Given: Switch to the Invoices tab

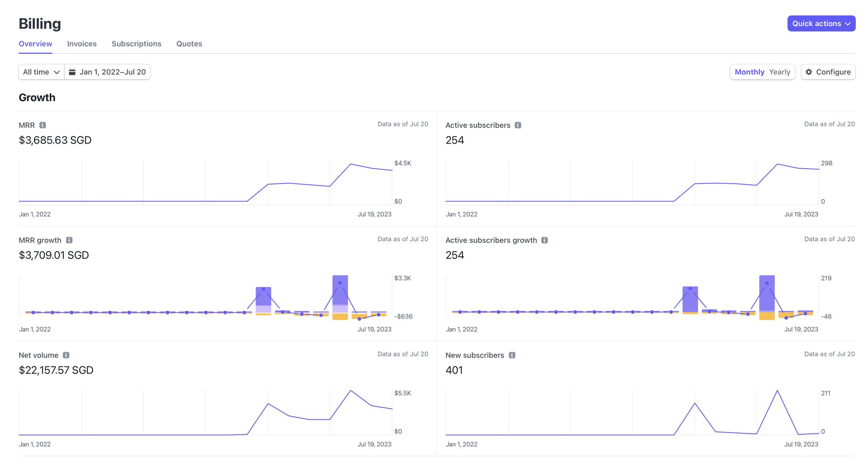Looking at the screenshot, I should (x=82, y=44).
